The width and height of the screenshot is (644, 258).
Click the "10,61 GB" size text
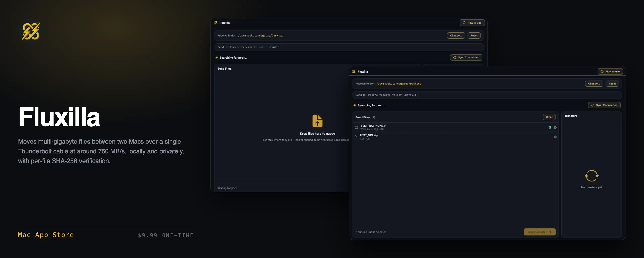(365, 139)
